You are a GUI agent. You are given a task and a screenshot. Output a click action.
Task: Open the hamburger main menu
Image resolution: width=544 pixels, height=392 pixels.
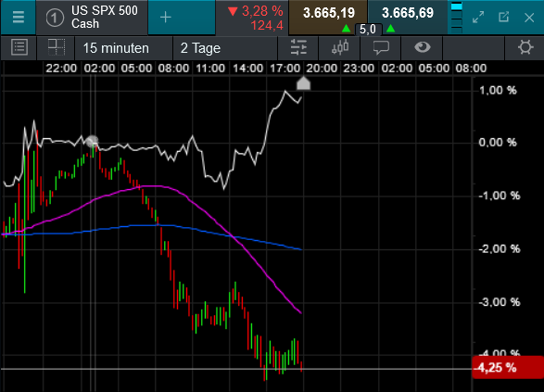[x=18, y=17]
